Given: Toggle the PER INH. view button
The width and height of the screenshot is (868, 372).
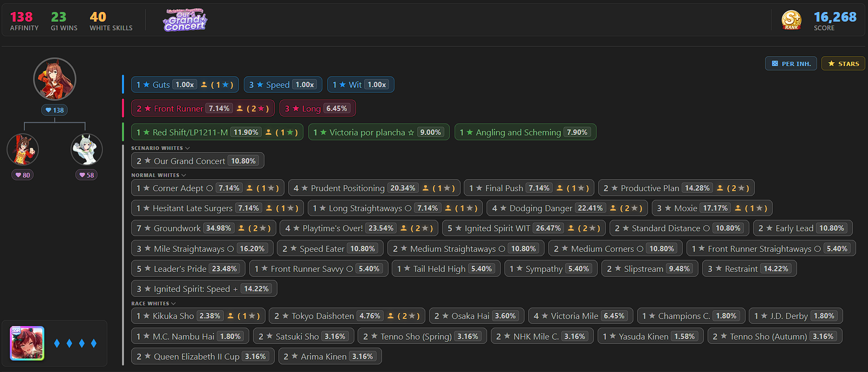Looking at the screenshot, I should click(791, 63).
